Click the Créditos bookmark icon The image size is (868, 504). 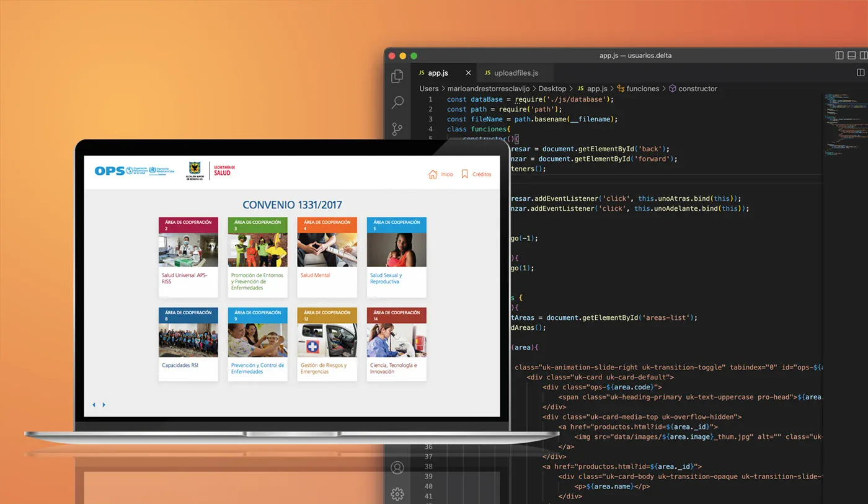pyautogui.click(x=464, y=174)
